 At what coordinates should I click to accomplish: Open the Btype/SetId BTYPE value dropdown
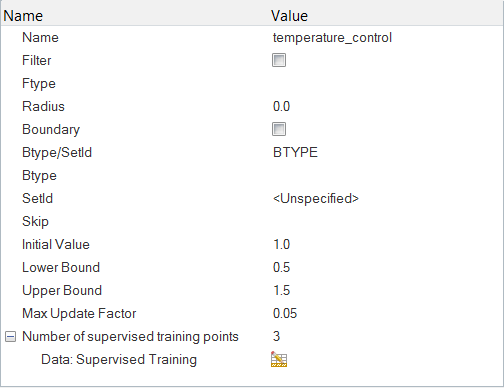[x=387, y=152]
